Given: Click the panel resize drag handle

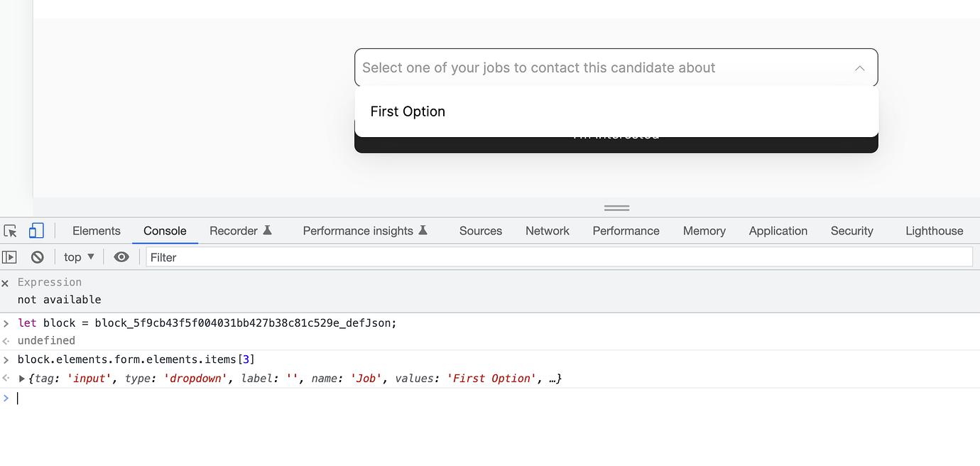Looking at the screenshot, I should point(616,207).
